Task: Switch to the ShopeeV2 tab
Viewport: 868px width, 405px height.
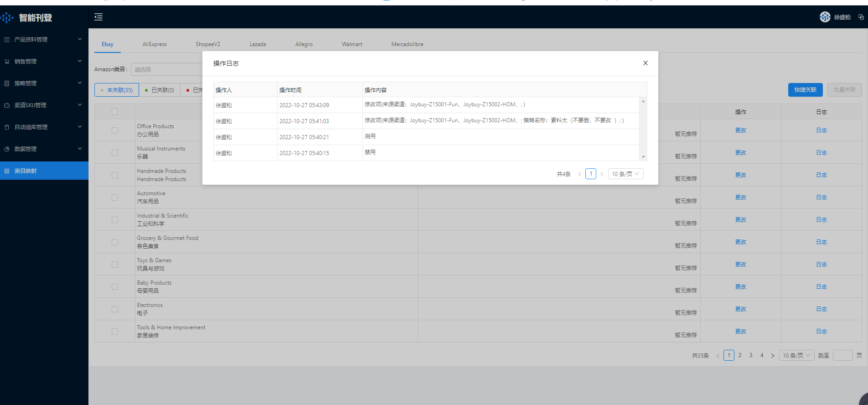Action: click(x=208, y=44)
